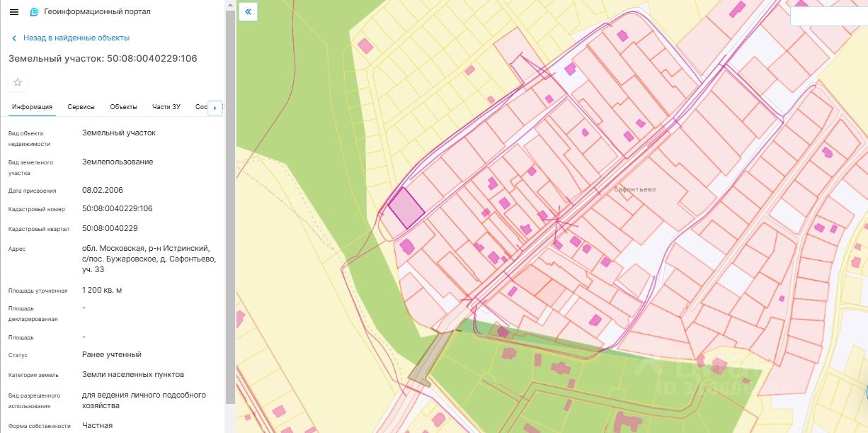Collapse the side panel with double-chevron button
Image resolution: width=868 pixels, height=433 pixels.
pos(248,11)
